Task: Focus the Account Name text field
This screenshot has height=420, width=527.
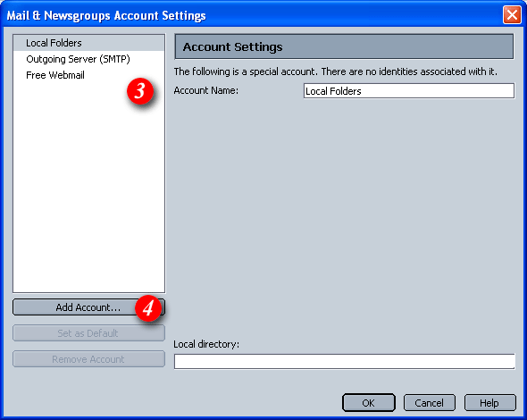Action: click(409, 91)
